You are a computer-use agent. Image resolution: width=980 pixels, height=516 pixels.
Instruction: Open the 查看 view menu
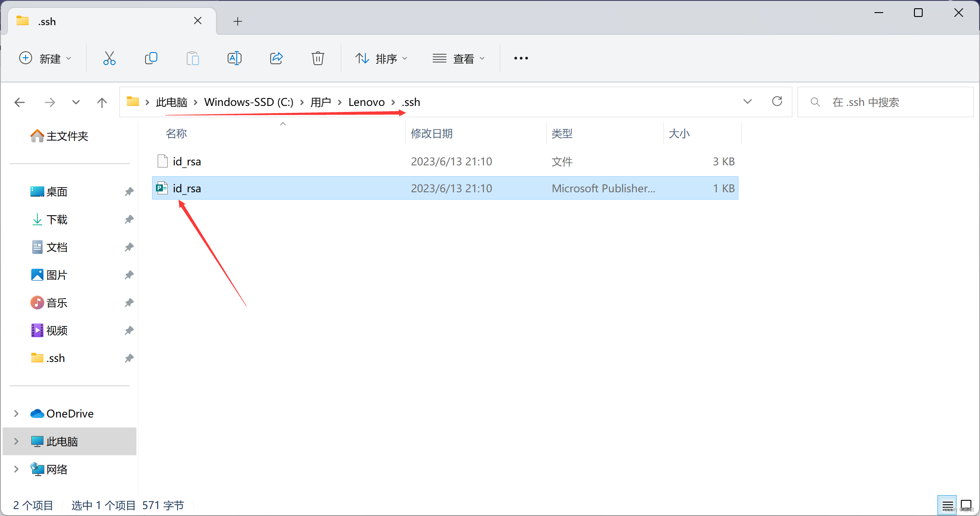(x=458, y=58)
